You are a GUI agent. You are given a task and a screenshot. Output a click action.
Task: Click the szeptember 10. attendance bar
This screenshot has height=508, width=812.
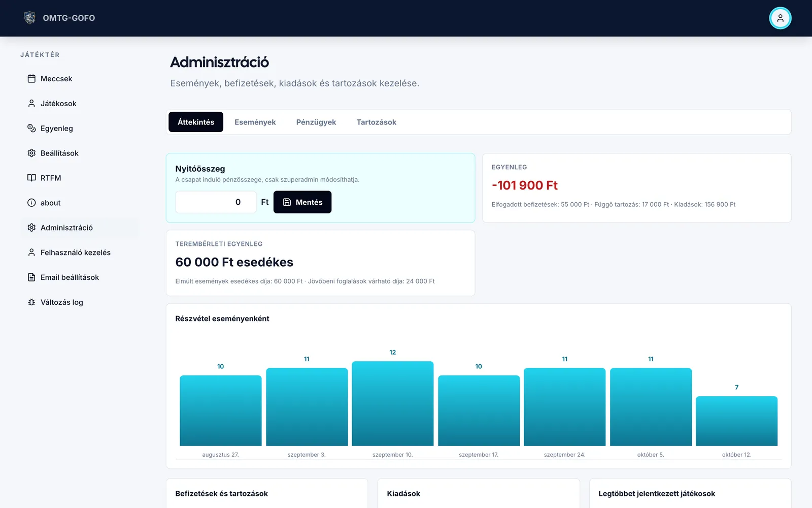(393, 403)
